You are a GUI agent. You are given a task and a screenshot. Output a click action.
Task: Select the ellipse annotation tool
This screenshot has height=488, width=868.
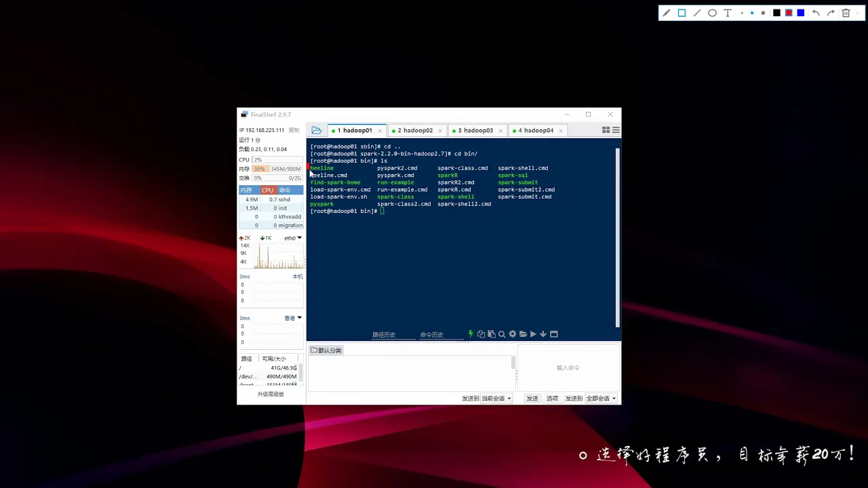tap(712, 13)
